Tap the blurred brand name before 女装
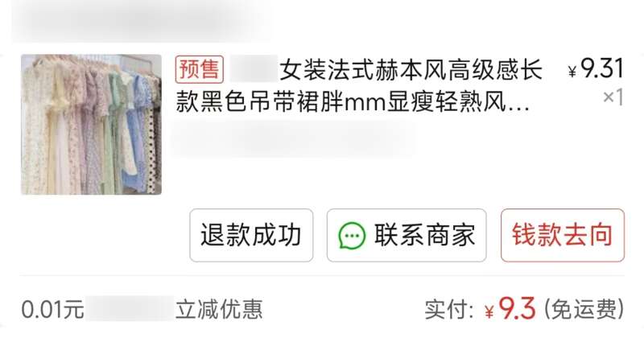Screen dimensions: 644x338 coord(254,69)
